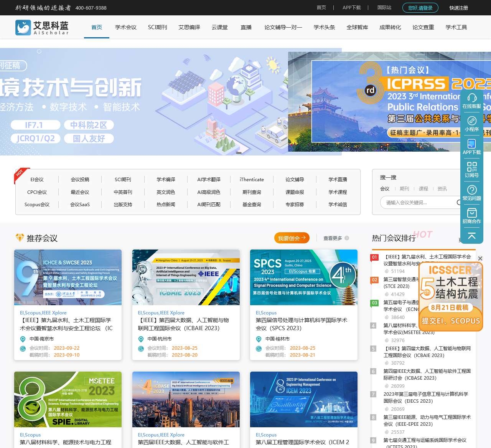Viewport: 491px width, 448px height.
Task: Click the 我要创会 orange button
Action: (292, 238)
